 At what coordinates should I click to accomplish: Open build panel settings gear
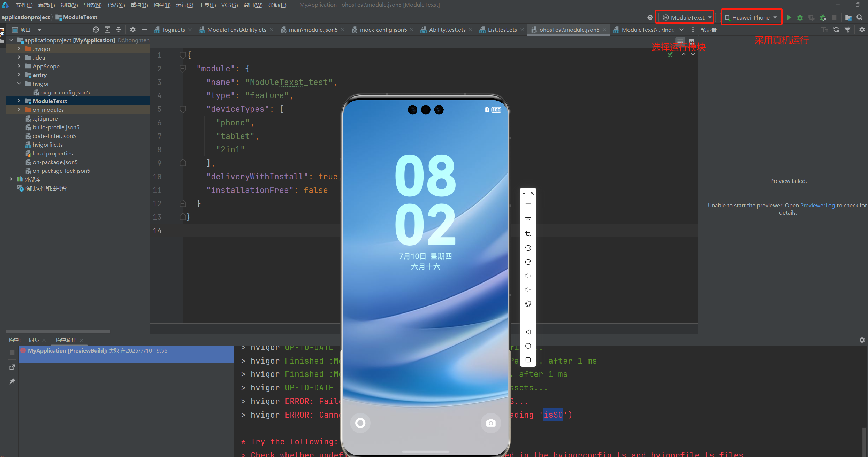pos(862,340)
